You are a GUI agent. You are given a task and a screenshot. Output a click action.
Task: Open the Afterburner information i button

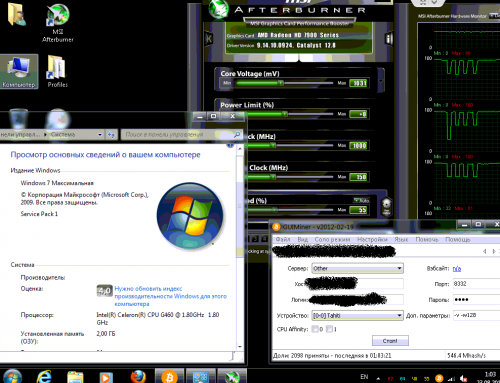click(389, 39)
